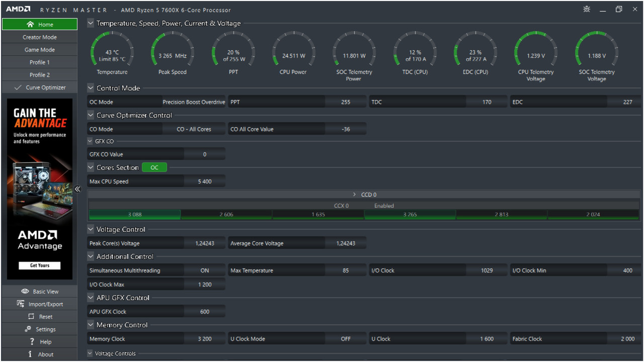Click the Settings gear icon
This screenshot has width=644, height=362.
(28, 329)
